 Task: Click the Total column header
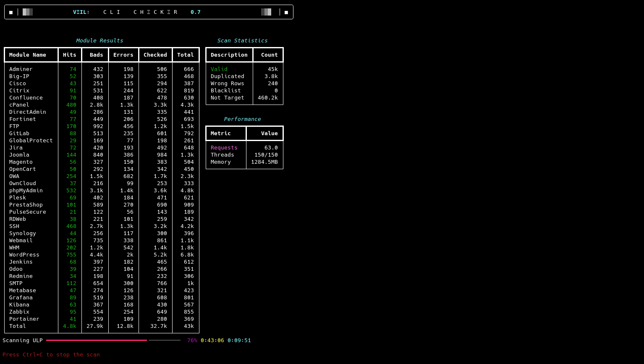coord(186,55)
